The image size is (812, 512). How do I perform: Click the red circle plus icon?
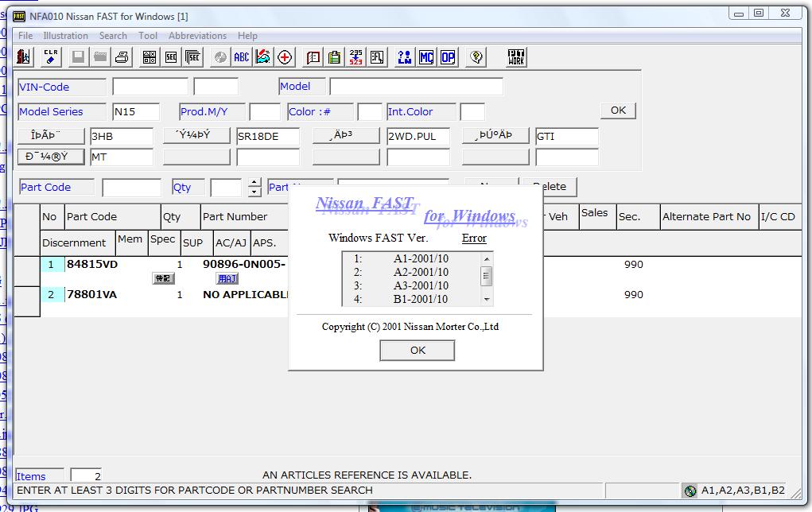click(285, 56)
